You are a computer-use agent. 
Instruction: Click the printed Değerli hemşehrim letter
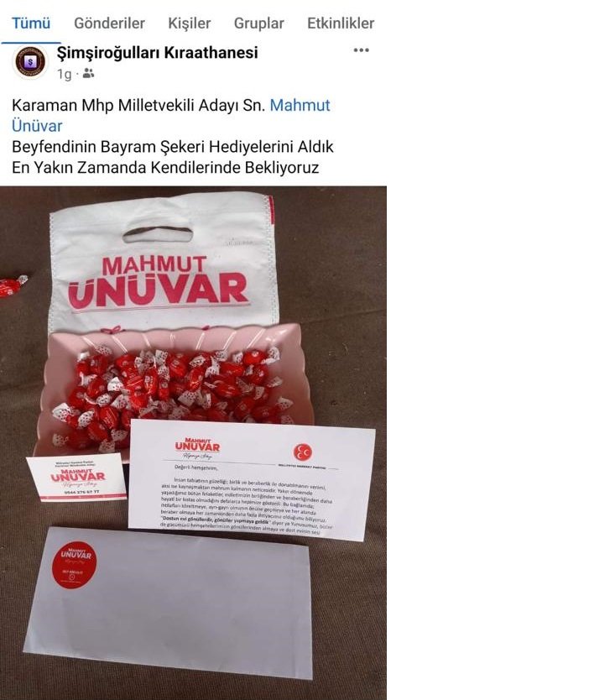point(252,480)
